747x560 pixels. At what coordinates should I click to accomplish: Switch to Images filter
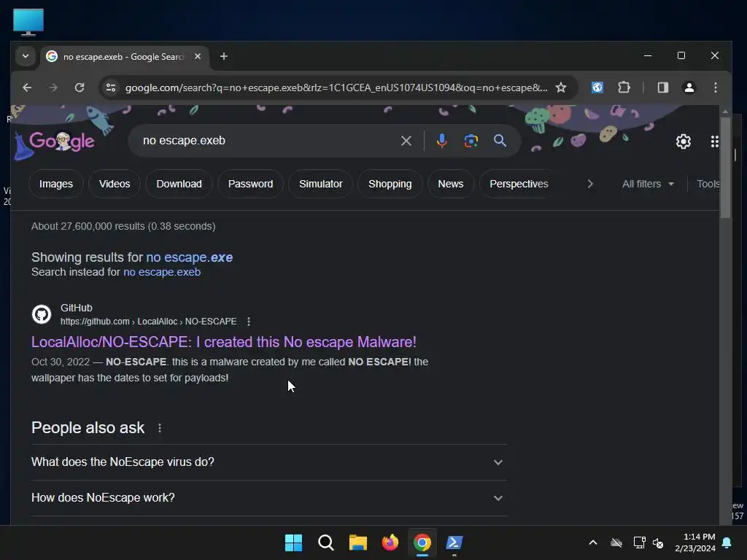(x=55, y=184)
